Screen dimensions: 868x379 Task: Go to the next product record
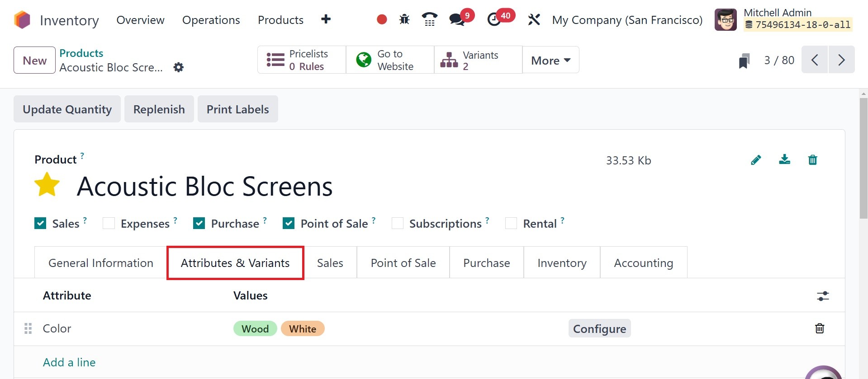841,60
